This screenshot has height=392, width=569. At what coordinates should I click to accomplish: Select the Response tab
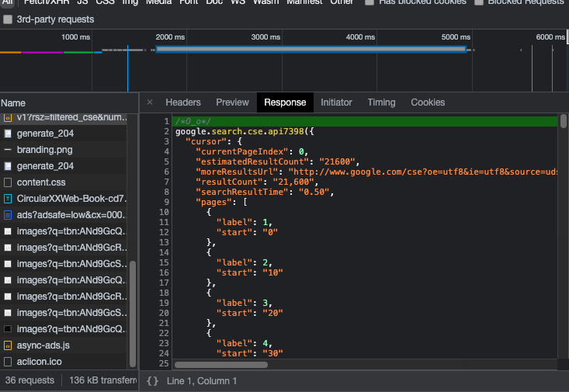(x=285, y=102)
